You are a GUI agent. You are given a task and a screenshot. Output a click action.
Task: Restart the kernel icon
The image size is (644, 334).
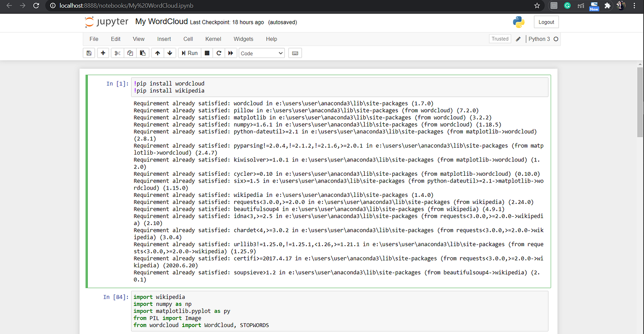(x=219, y=53)
